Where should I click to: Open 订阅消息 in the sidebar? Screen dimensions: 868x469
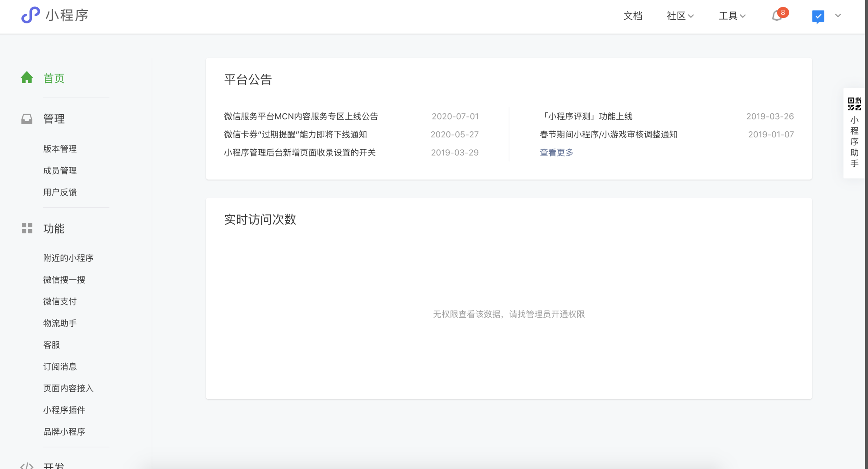[60, 367]
